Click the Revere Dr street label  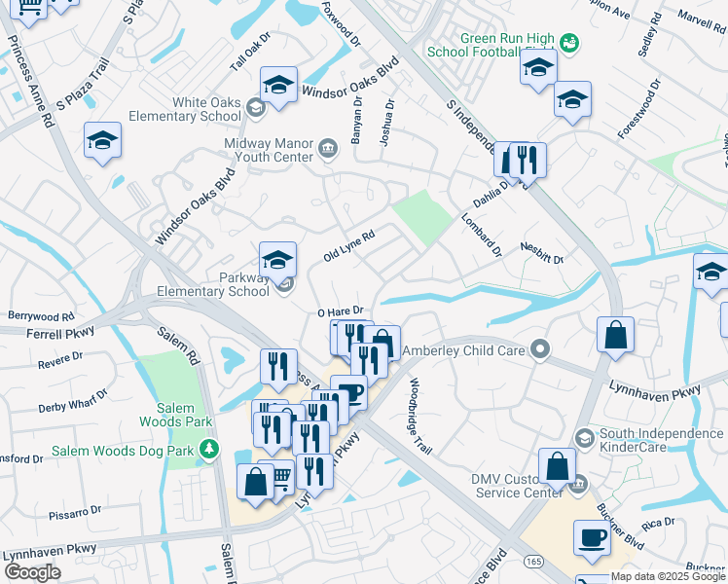pyautogui.click(x=60, y=360)
